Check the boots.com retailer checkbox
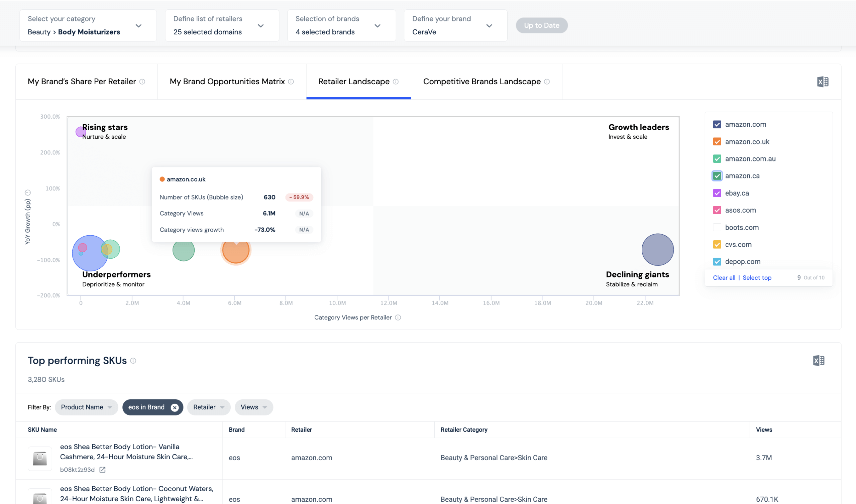The height and width of the screenshot is (504, 856). point(717,228)
